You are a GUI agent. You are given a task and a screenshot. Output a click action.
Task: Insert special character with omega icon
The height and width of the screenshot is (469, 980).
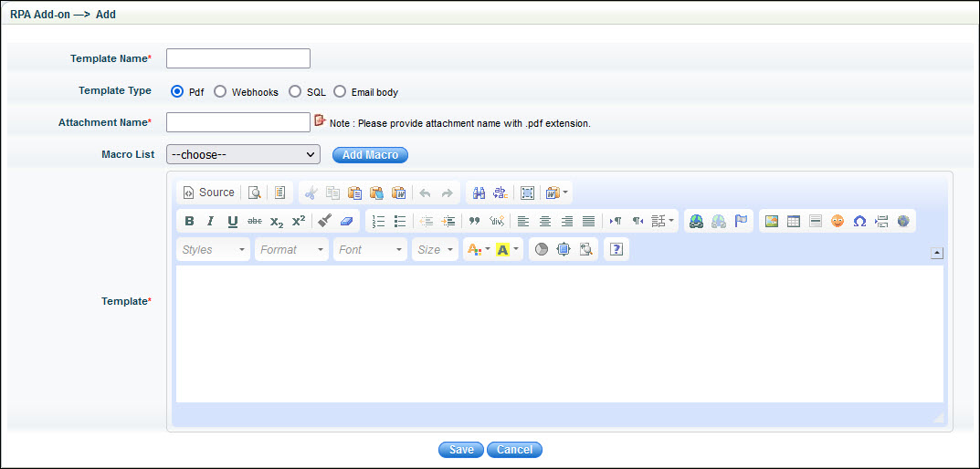(x=859, y=221)
